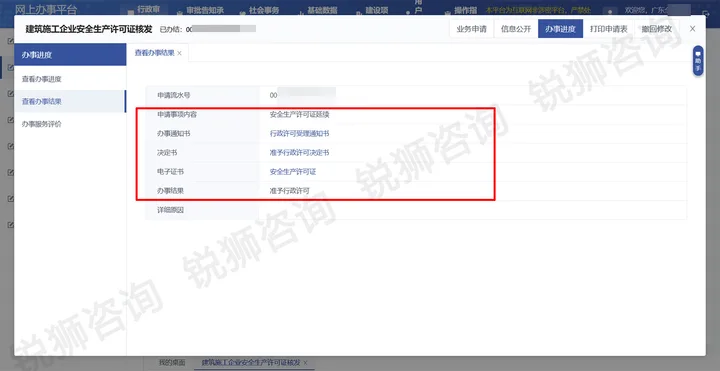Open 办事服务评价 in the sidebar
This screenshot has height=371, width=720.
click(x=70, y=124)
